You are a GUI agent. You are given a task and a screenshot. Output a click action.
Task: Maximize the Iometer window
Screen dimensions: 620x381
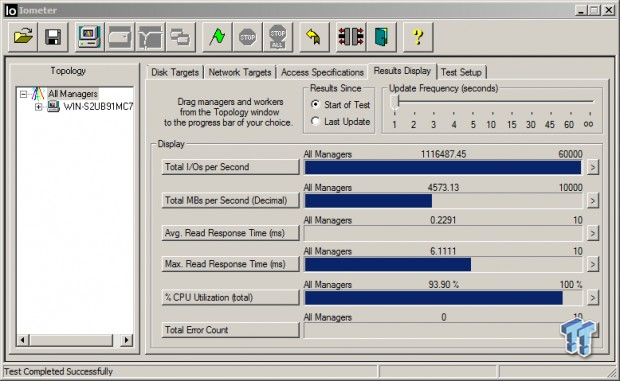pos(594,10)
